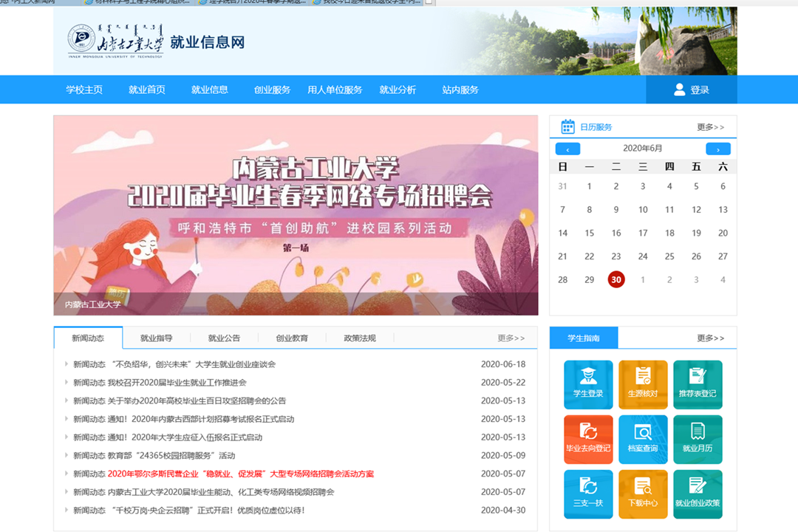Click the date 2020-06-18 in news list
This screenshot has width=798, height=532.
503,364
